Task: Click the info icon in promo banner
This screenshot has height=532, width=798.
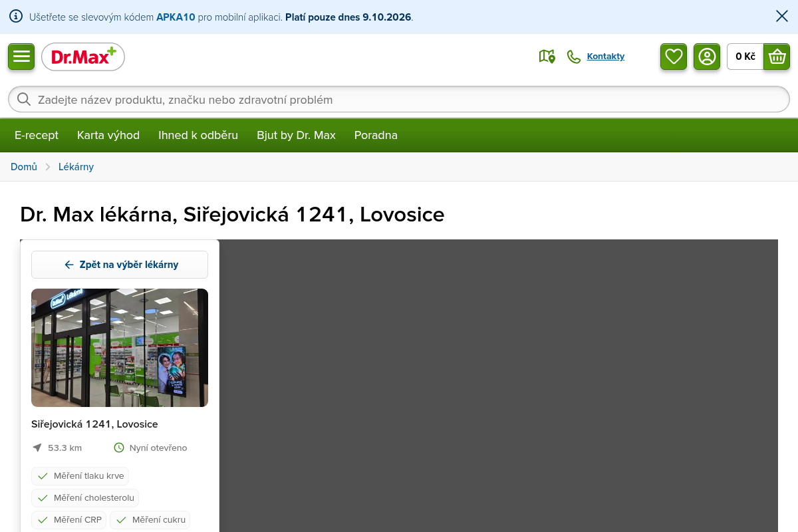Action: pos(16,17)
